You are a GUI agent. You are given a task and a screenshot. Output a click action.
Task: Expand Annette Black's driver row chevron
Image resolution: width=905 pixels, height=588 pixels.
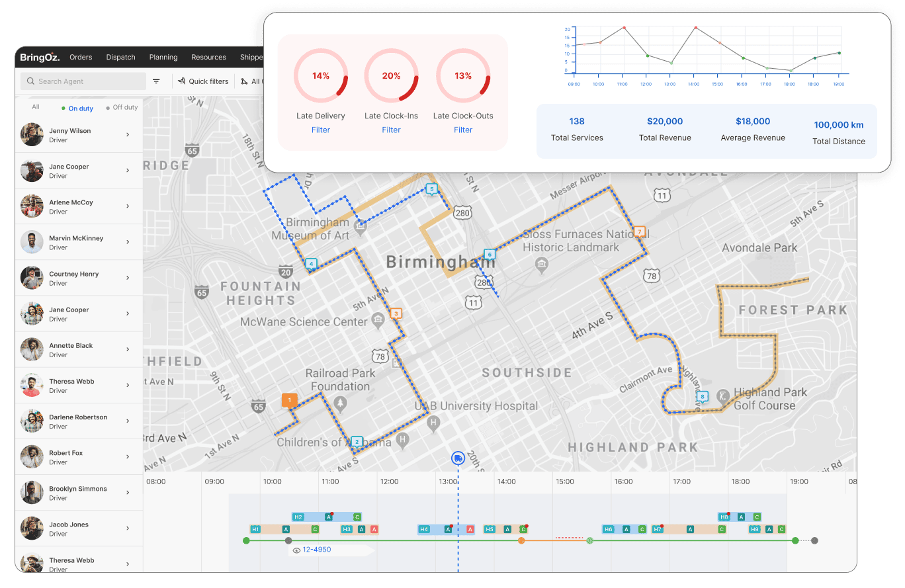[x=128, y=349]
